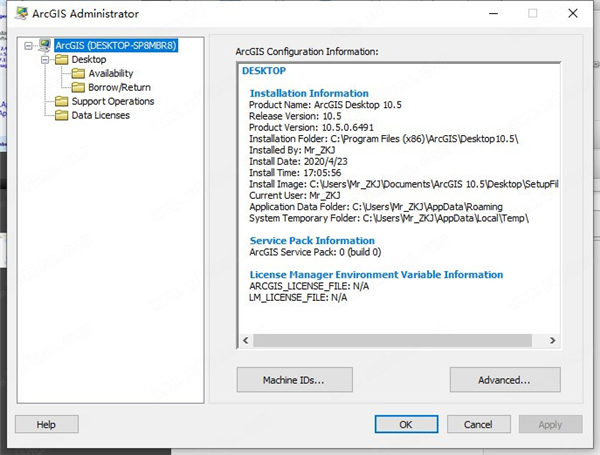600x455 pixels.
Task: Click the Installation Folder path line
Action: point(384,139)
